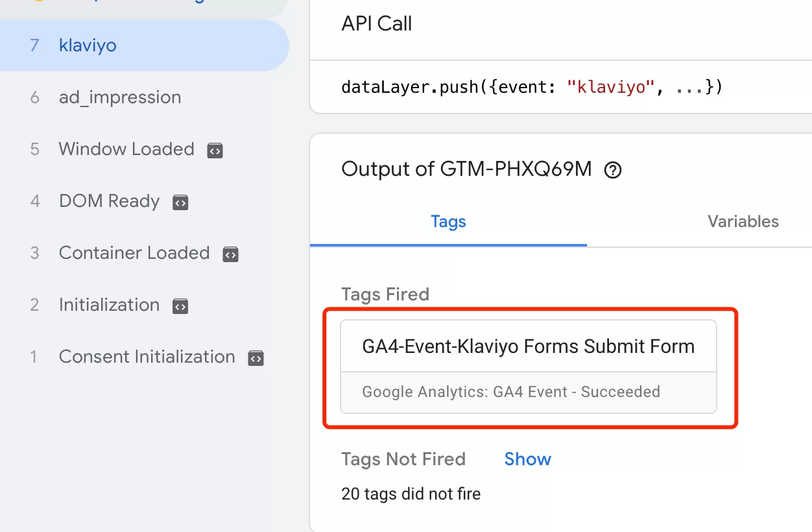Open help icon next to GTM-PHXQ69M
Viewport: 812px width, 532px height.
pos(613,171)
